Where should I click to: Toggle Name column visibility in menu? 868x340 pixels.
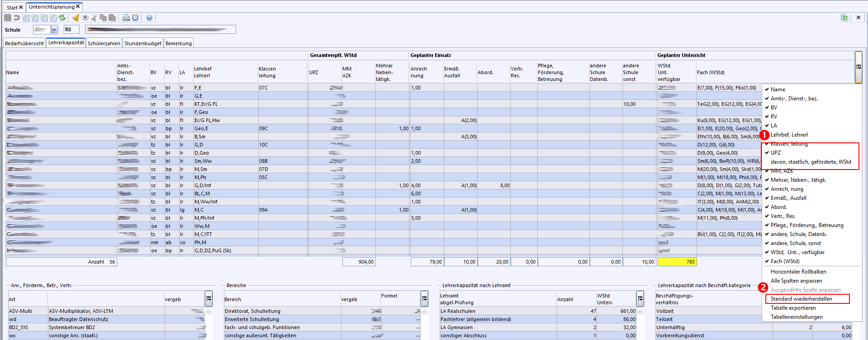click(778, 90)
